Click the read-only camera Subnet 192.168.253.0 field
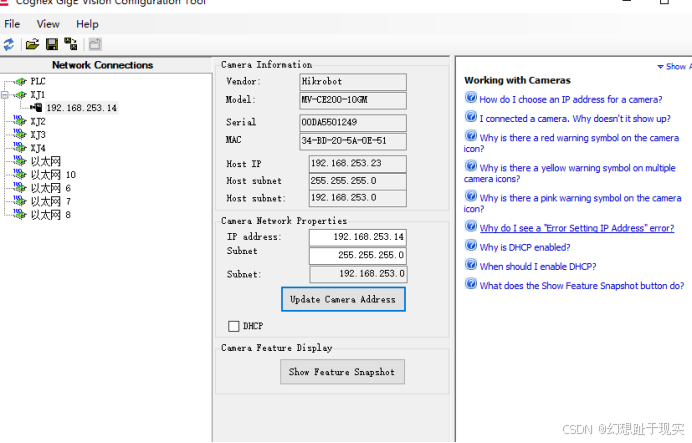This screenshot has width=692, height=443. 358,274
